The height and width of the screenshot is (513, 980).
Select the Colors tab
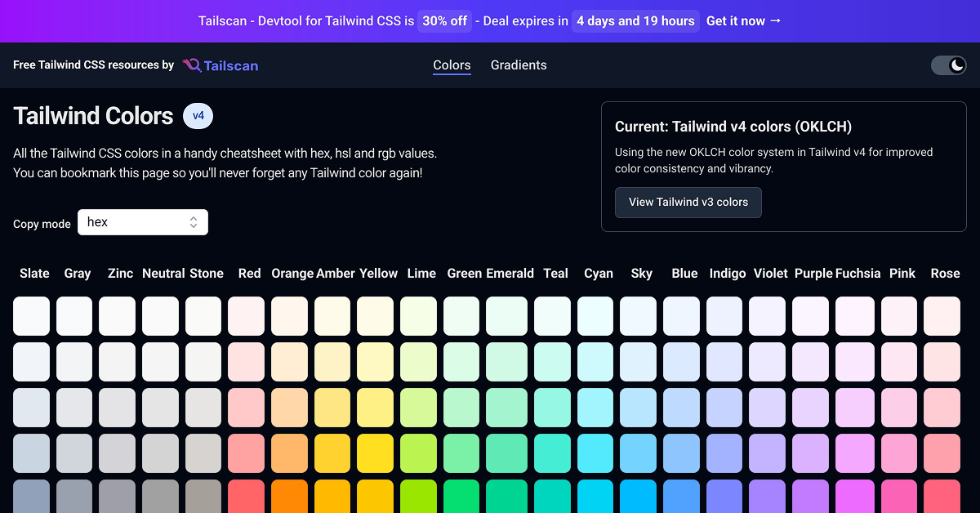click(x=452, y=65)
